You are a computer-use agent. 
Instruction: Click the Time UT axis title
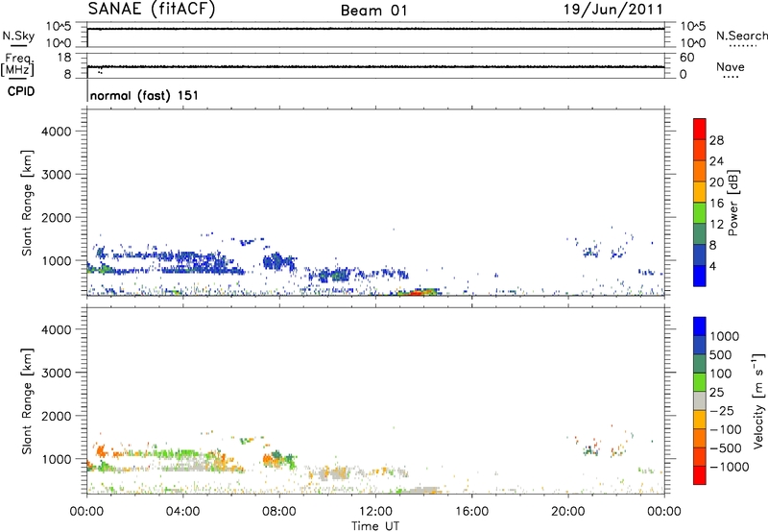375,525
